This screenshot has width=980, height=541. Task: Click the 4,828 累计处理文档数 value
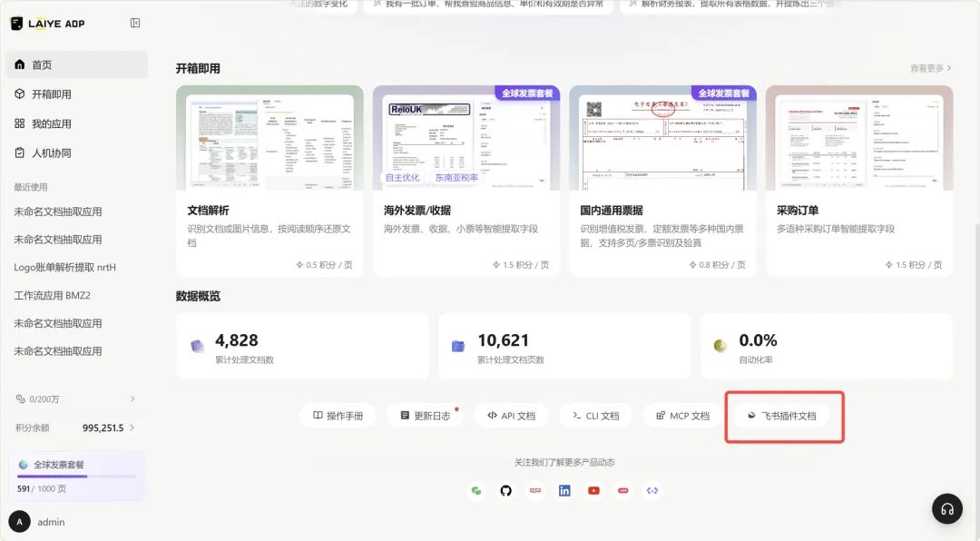[x=236, y=340]
